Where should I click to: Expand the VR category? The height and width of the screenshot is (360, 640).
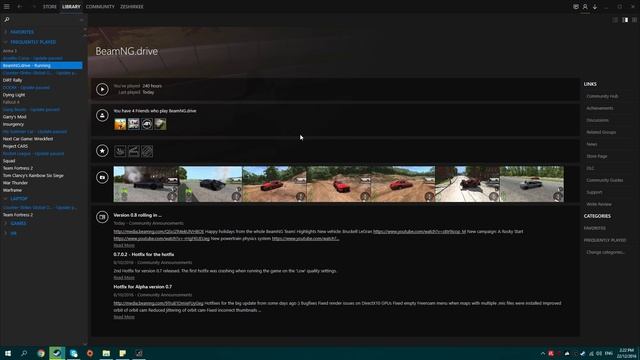(x=13, y=233)
